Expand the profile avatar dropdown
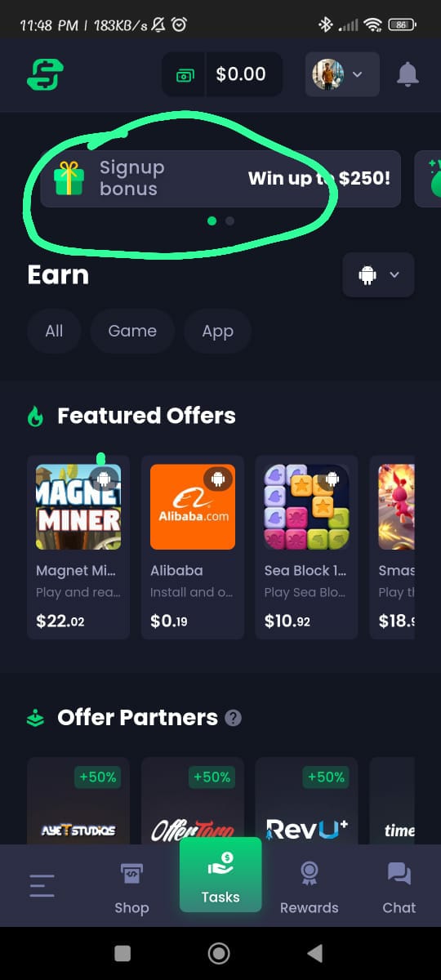This screenshot has width=441, height=980. pos(342,74)
